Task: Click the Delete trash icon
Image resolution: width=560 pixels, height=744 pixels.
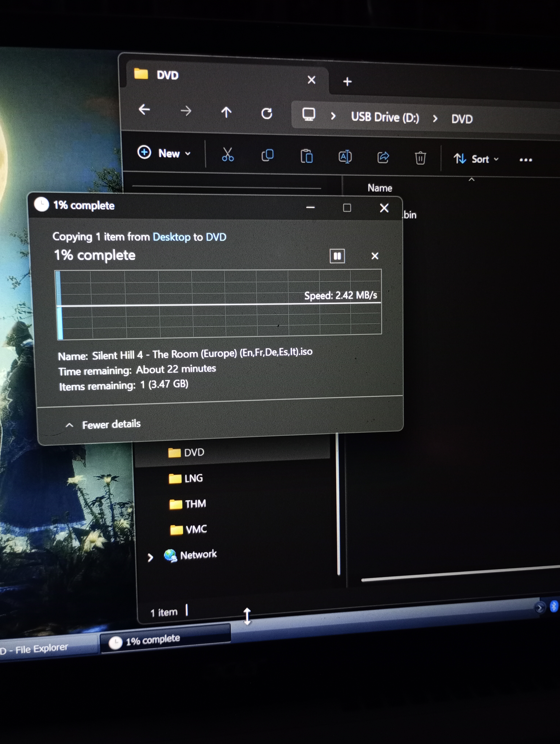Action: pos(420,158)
